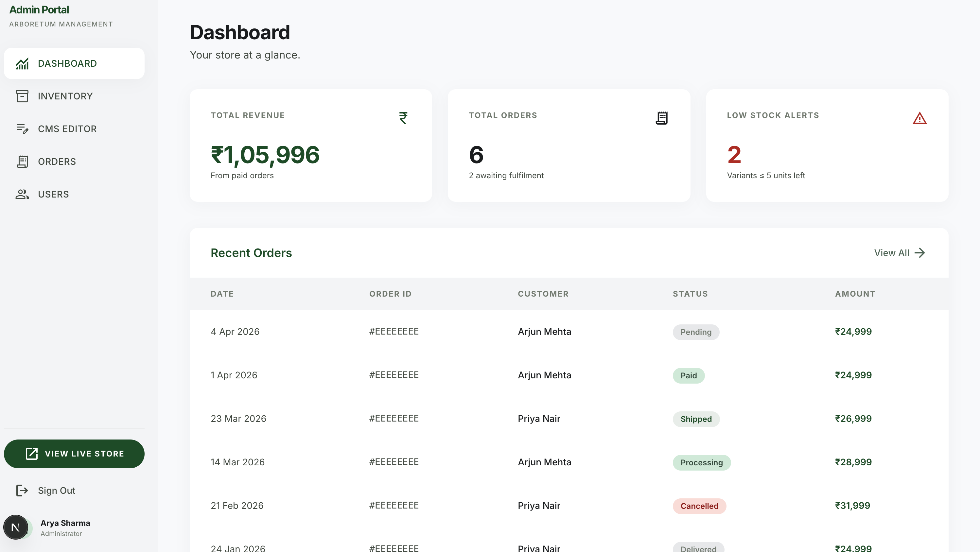This screenshot has width=980, height=552.
Task: Click the warning triangle on Low Stock Alerts
Action: pyautogui.click(x=919, y=118)
